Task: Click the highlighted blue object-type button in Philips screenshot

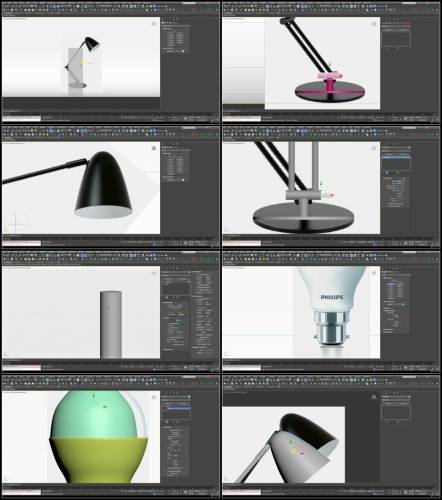Action: [391, 284]
